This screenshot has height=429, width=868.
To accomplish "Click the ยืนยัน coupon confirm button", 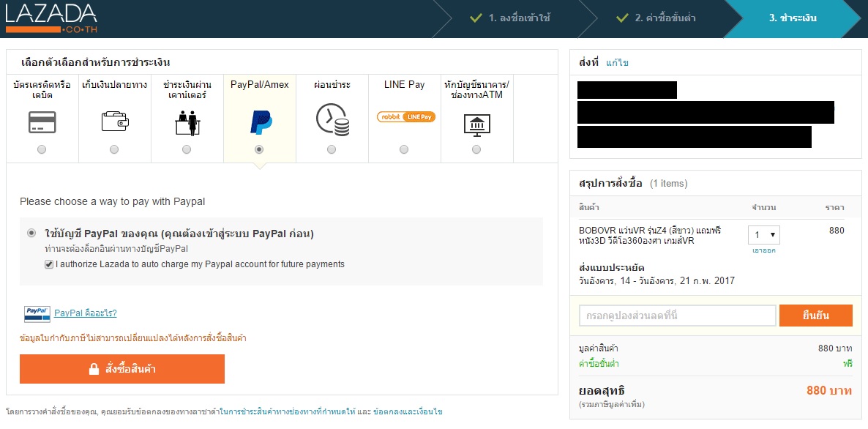I will tap(815, 316).
